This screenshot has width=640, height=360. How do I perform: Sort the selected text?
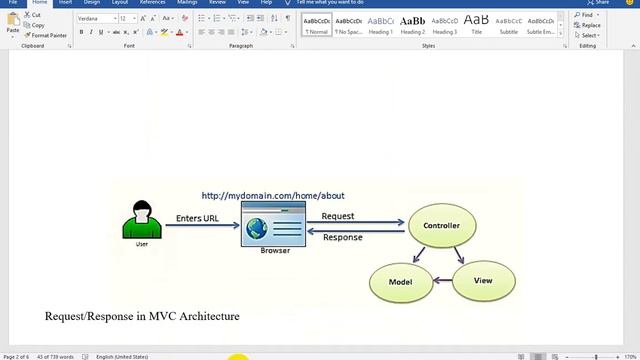(x=274, y=18)
